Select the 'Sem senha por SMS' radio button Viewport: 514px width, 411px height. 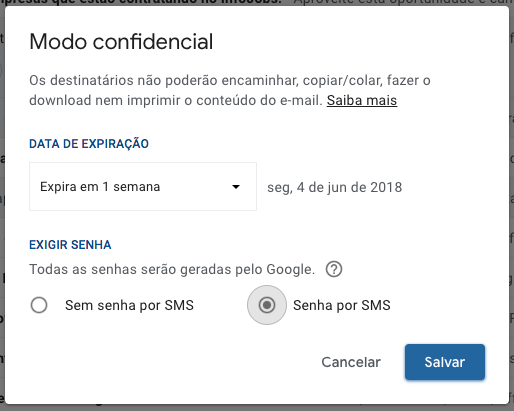[x=39, y=305]
